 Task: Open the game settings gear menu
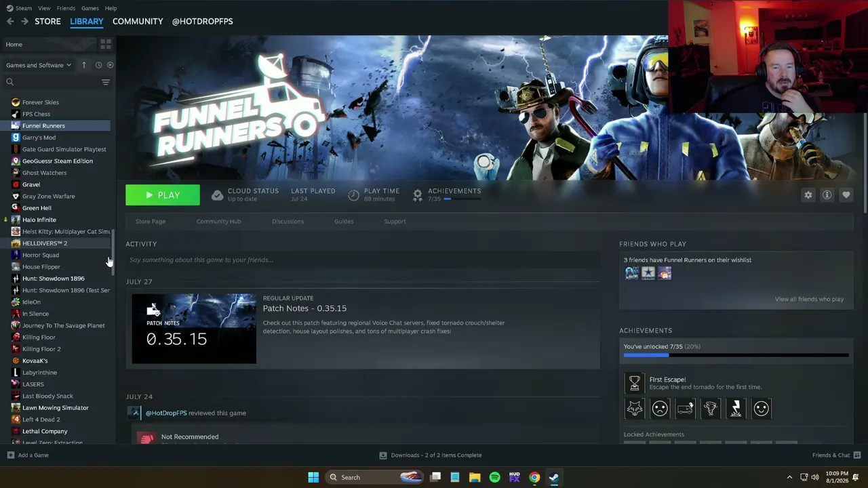click(808, 195)
